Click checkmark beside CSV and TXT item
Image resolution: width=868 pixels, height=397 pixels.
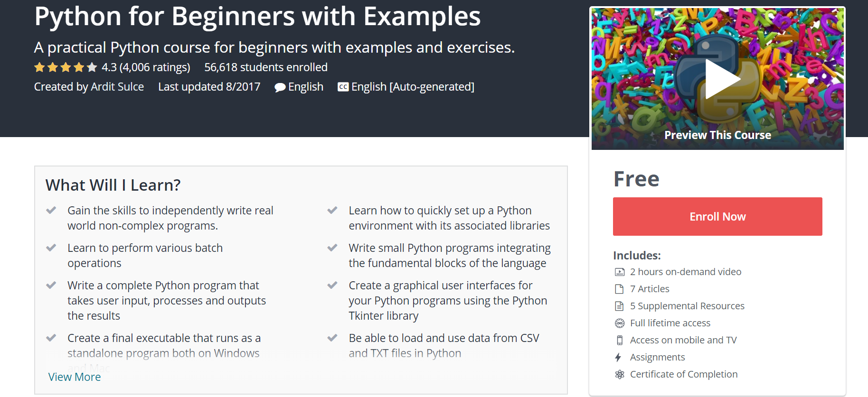click(332, 338)
